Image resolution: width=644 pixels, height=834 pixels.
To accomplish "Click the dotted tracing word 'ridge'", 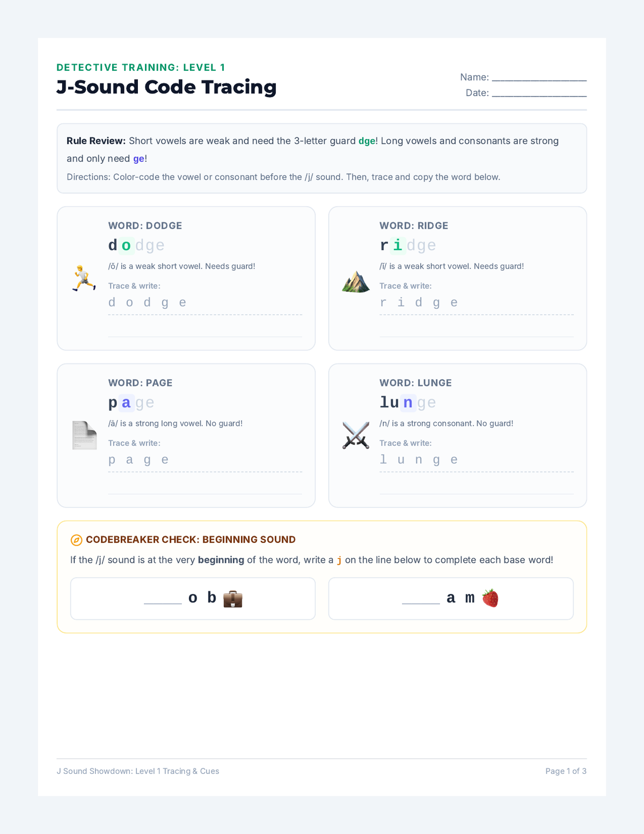I will click(419, 302).
